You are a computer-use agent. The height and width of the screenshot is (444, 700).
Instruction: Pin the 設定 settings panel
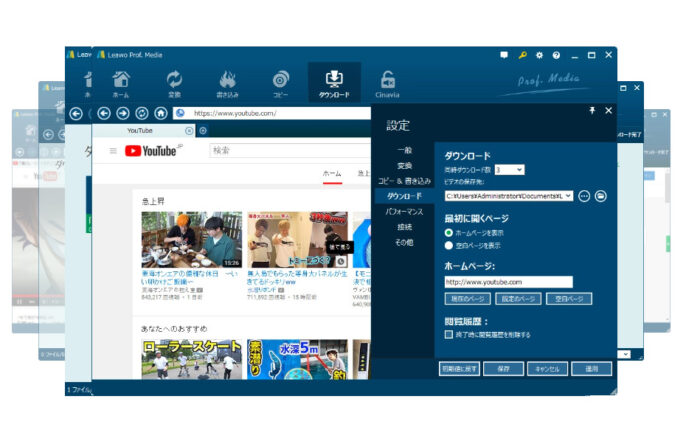pos(592,110)
